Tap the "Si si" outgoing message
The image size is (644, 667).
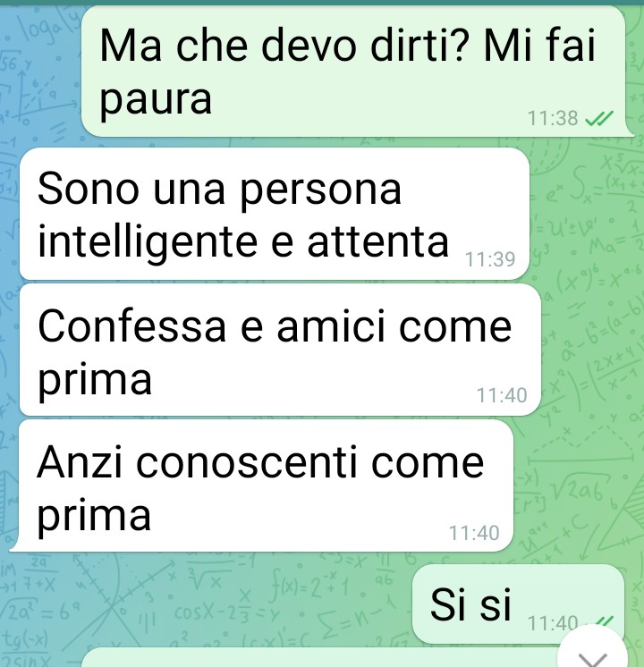[x=519, y=604]
